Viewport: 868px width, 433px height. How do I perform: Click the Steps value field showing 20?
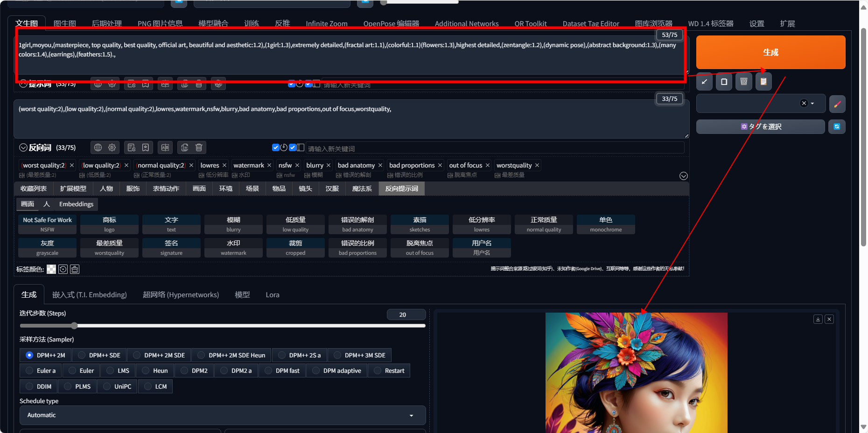tap(406, 314)
